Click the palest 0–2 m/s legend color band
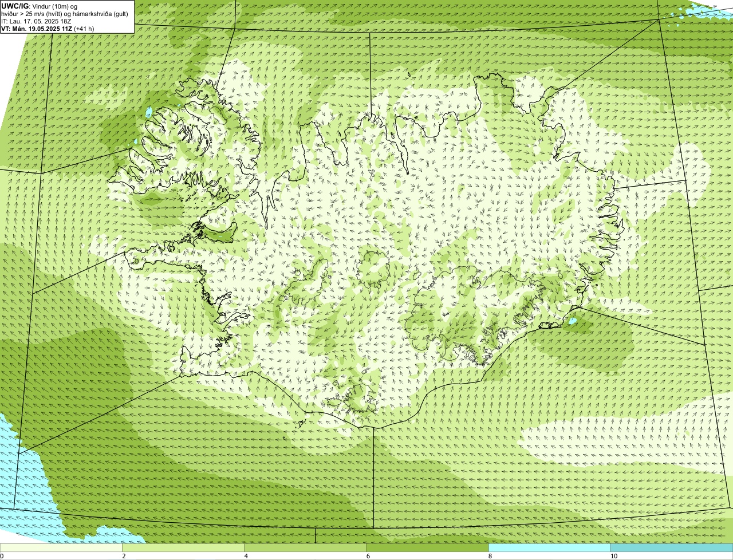 pos(61,547)
